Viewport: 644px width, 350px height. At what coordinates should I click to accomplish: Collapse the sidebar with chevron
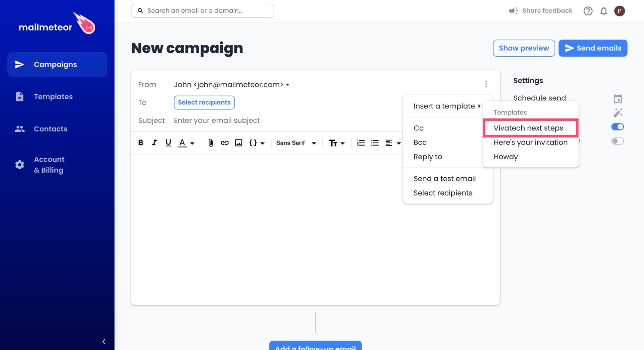point(104,342)
